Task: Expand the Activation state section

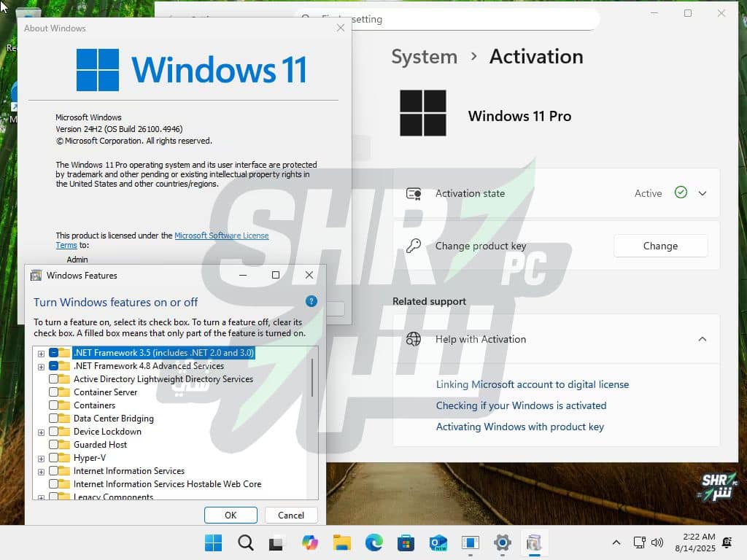Action: point(703,193)
